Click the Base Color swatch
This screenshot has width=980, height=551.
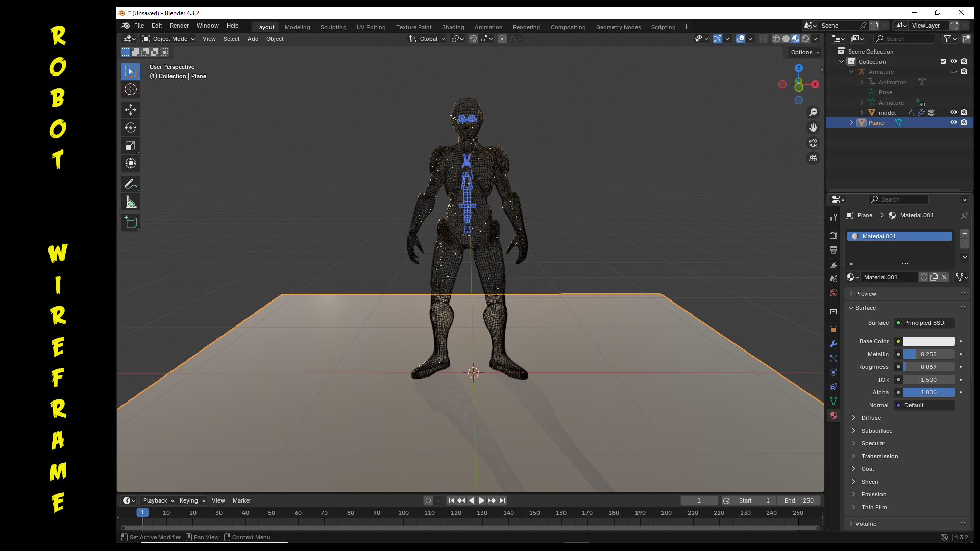pyautogui.click(x=929, y=341)
